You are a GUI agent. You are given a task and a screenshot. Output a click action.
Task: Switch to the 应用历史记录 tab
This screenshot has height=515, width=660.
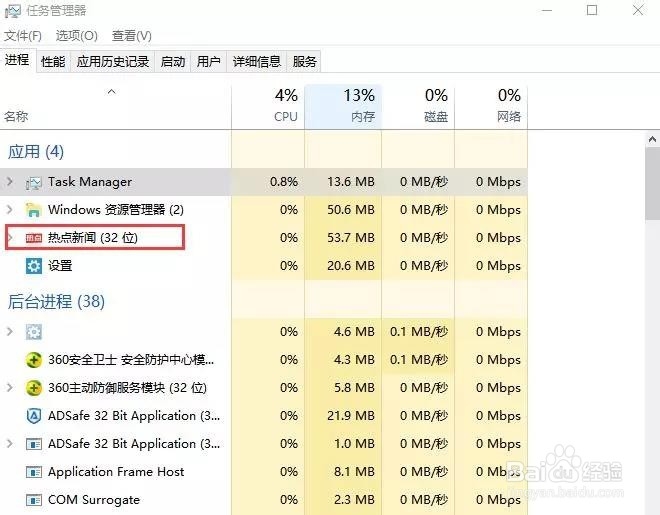113,62
